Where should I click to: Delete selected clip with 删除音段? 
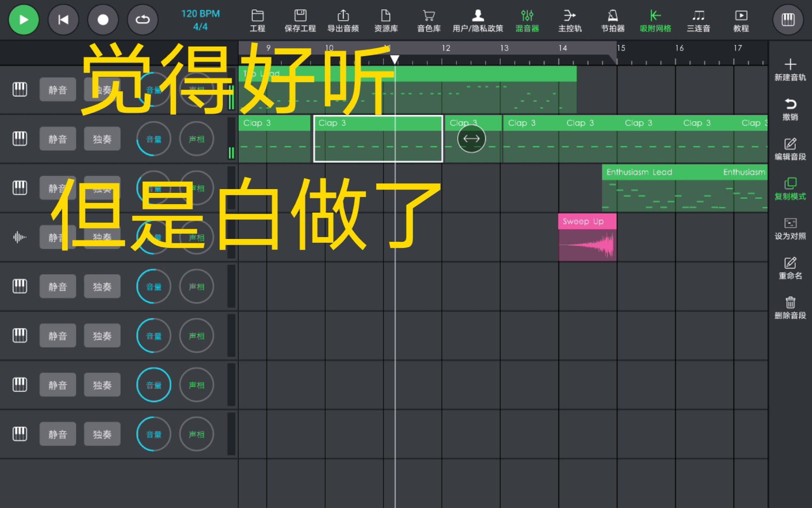tap(790, 308)
